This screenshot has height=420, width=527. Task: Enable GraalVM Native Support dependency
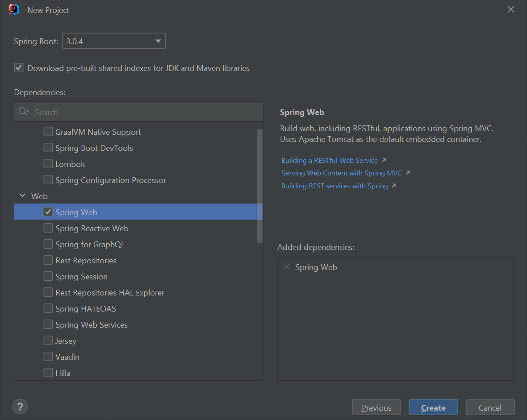48,131
